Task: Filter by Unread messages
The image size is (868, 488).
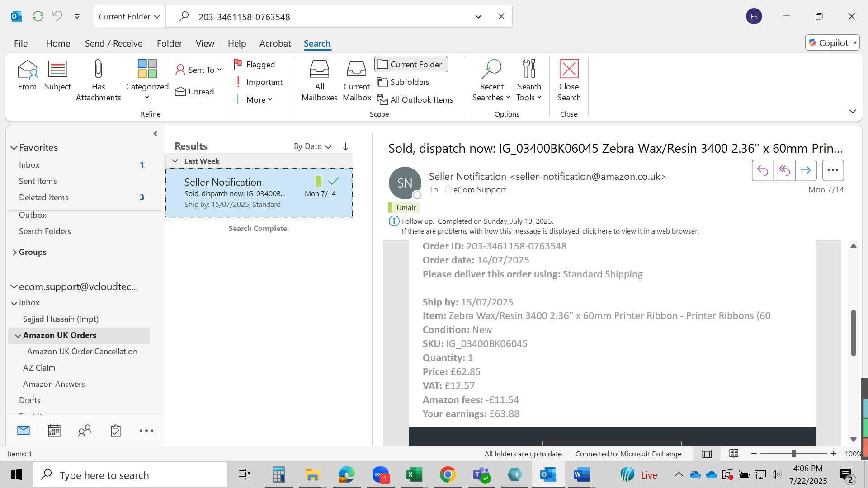Action: [x=195, y=92]
